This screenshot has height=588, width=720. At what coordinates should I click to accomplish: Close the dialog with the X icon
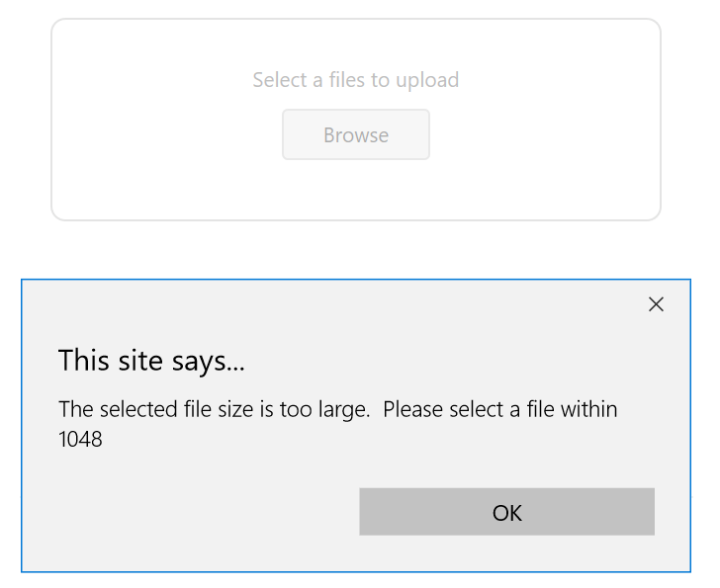pos(656,304)
